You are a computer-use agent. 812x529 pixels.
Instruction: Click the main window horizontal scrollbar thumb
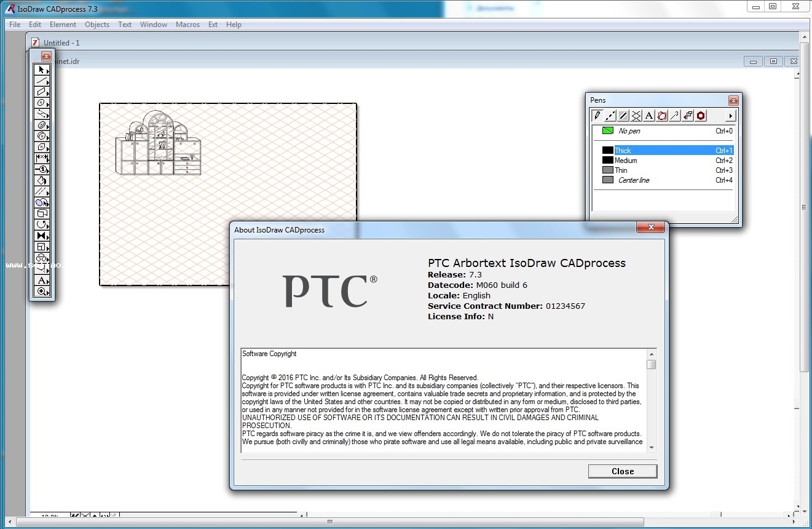point(330,522)
